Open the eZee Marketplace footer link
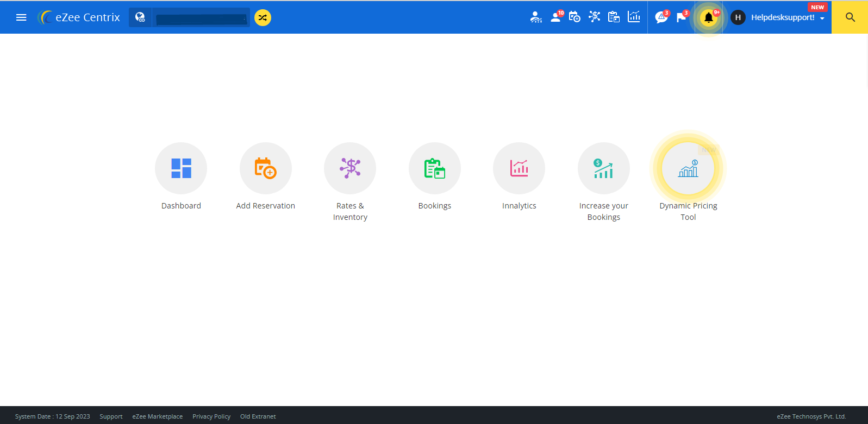 pyautogui.click(x=157, y=416)
